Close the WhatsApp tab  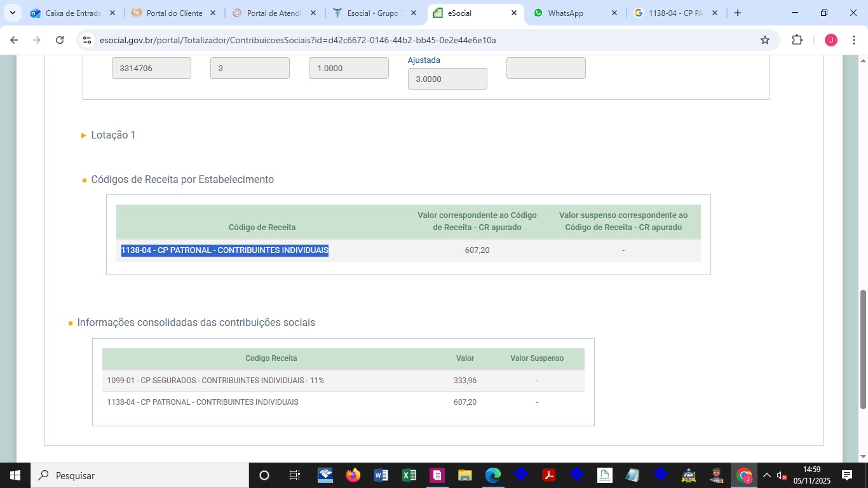click(x=614, y=13)
